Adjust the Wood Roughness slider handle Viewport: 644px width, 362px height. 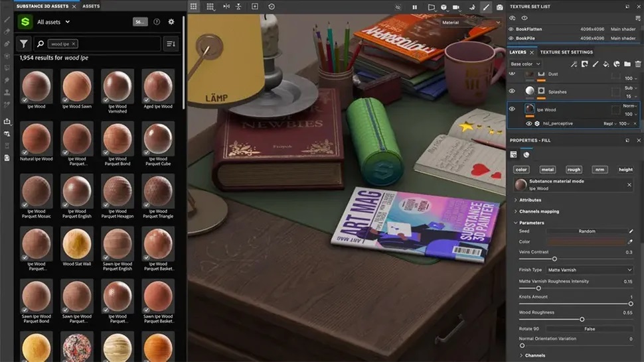pos(582,319)
